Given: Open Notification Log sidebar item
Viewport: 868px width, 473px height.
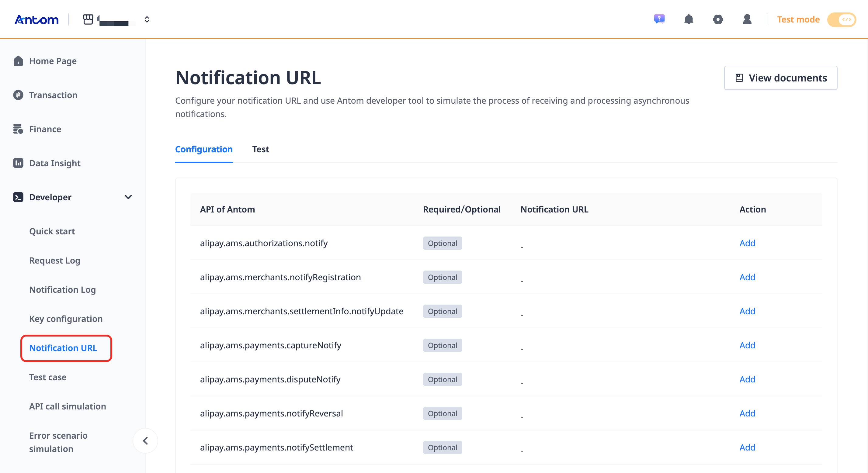Looking at the screenshot, I should pyautogui.click(x=62, y=289).
